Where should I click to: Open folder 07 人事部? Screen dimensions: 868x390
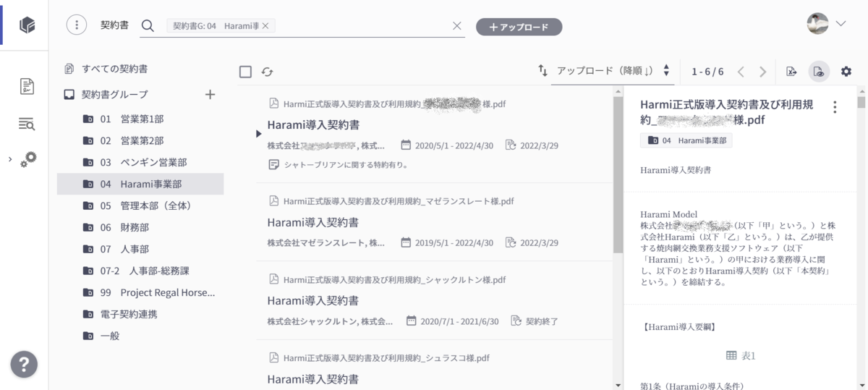tap(140, 249)
